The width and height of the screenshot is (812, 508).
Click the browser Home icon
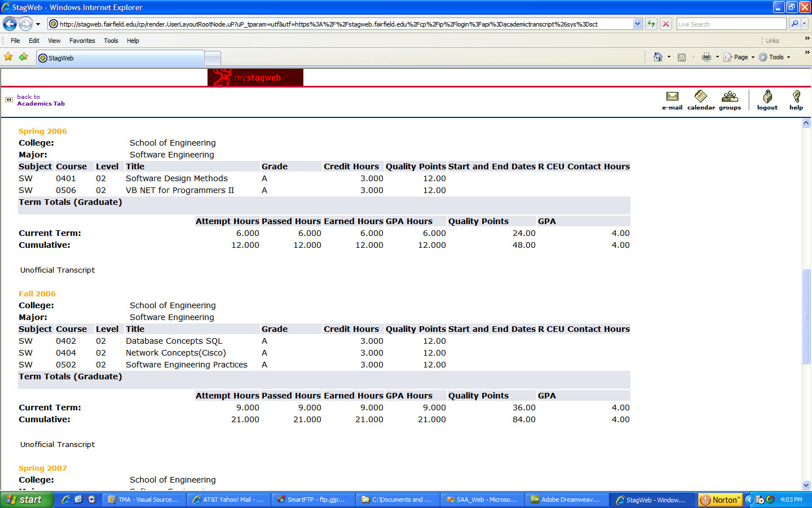tap(657, 57)
